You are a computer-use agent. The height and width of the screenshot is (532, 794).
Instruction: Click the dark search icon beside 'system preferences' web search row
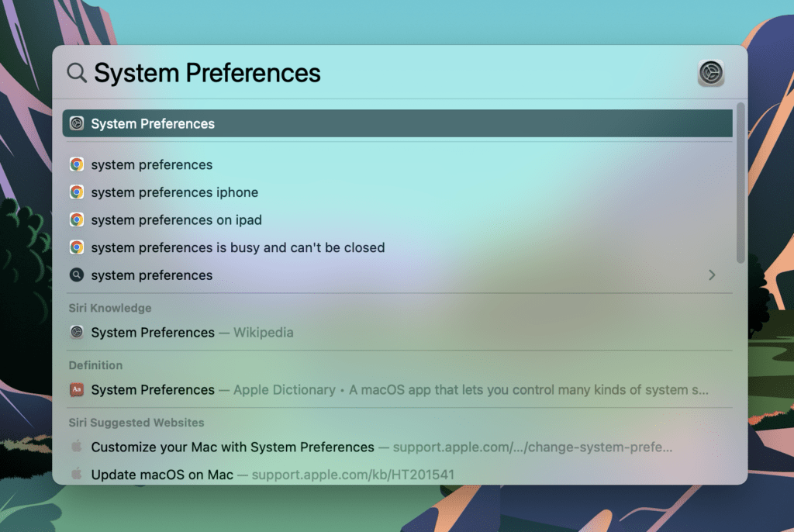(77, 275)
